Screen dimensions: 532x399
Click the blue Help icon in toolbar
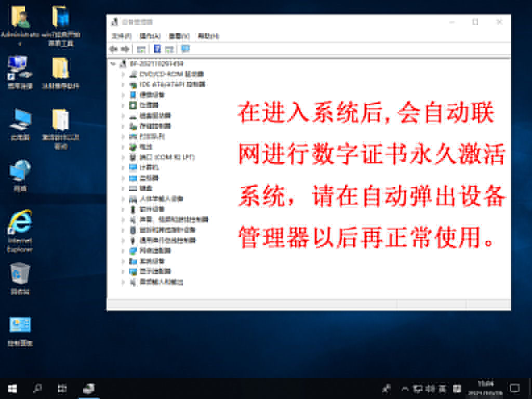click(157, 49)
